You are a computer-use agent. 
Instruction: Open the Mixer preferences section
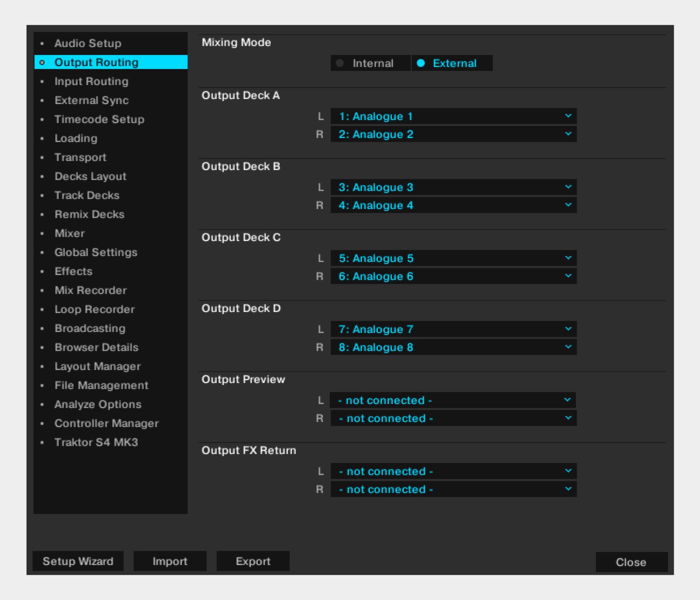click(x=69, y=233)
